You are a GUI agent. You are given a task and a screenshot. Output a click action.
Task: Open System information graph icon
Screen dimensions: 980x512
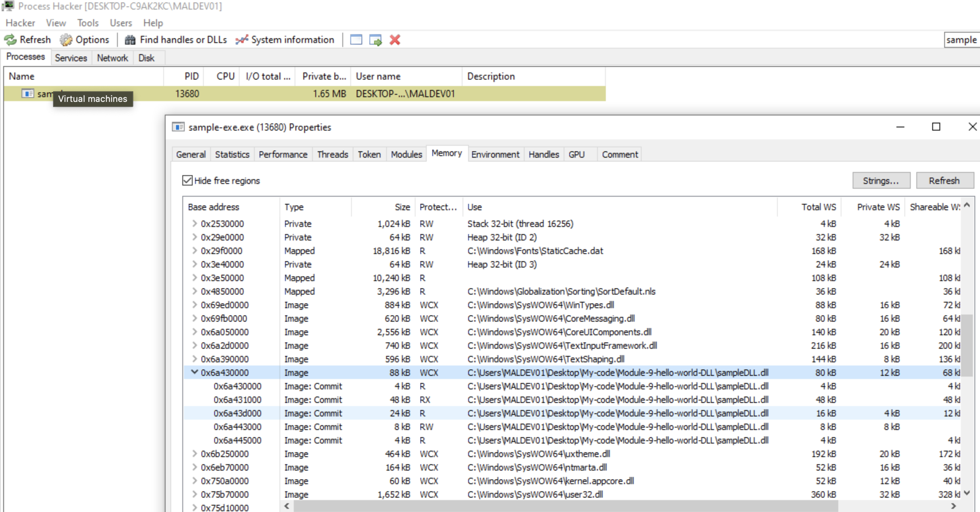click(x=242, y=40)
